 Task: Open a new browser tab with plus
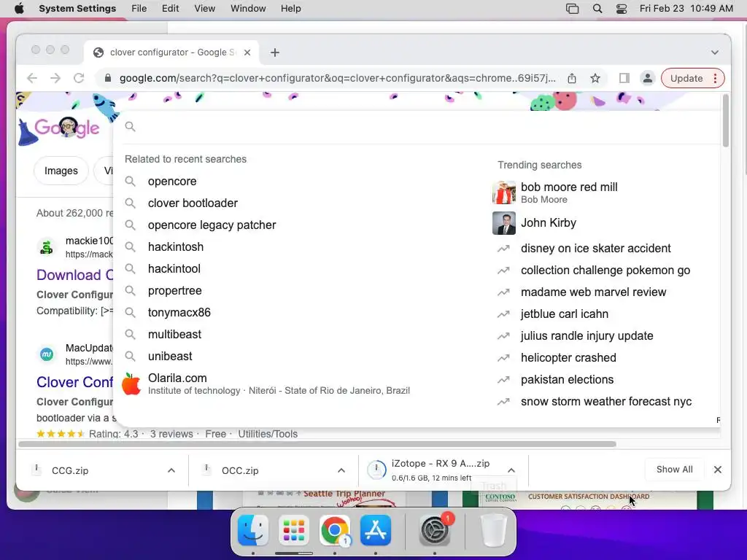pos(275,52)
